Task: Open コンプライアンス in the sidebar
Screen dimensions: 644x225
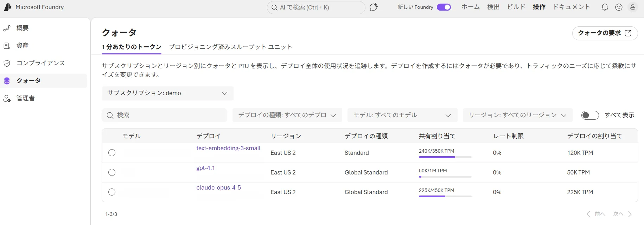Action: click(x=44, y=63)
